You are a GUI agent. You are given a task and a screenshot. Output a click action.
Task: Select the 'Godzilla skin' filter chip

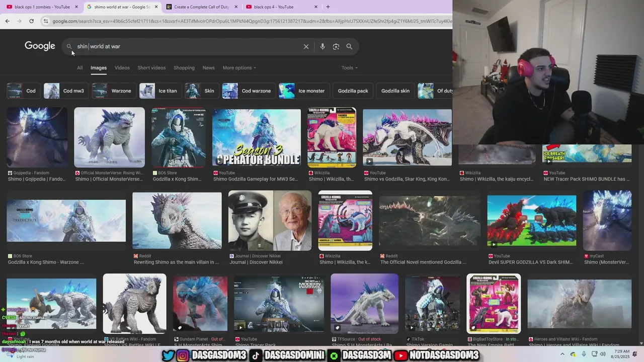click(x=395, y=91)
